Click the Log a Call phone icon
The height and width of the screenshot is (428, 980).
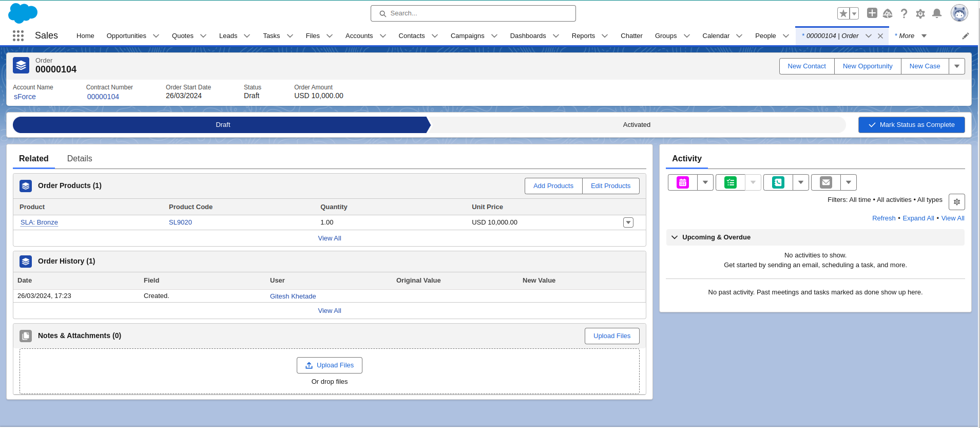click(x=778, y=182)
